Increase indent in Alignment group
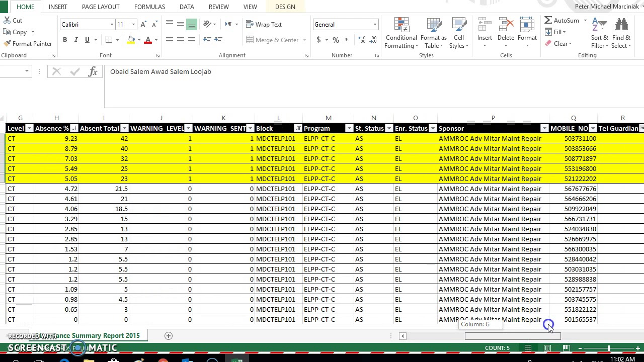The image size is (644, 362). coord(218,40)
